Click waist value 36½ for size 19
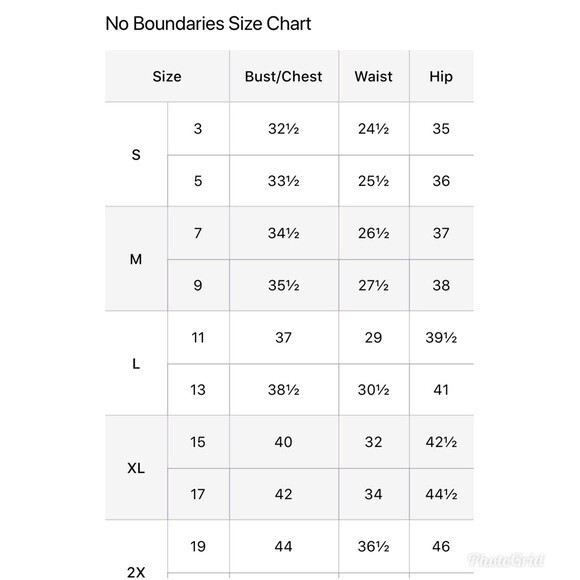This screenshot has width=580, height=580. [373, 546]
